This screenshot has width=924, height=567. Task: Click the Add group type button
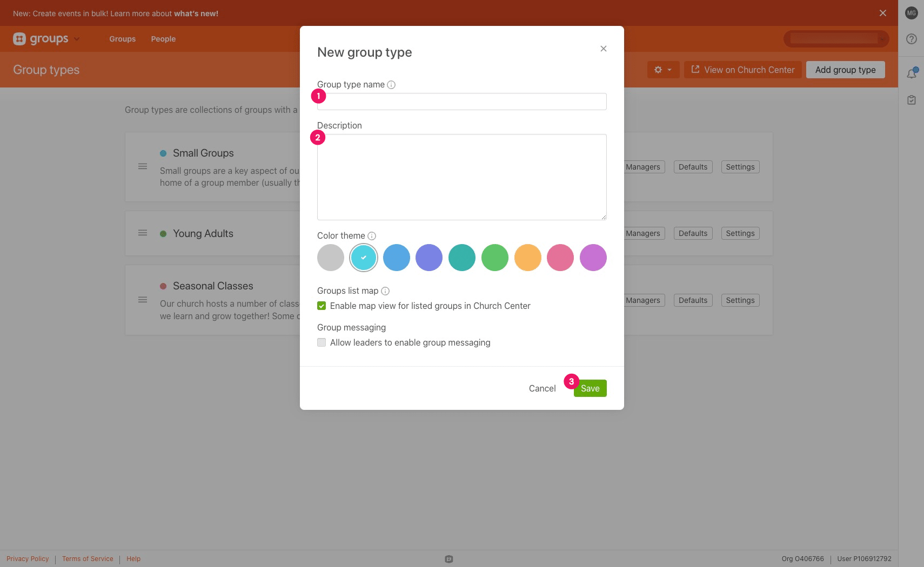(x=845, y=70)
